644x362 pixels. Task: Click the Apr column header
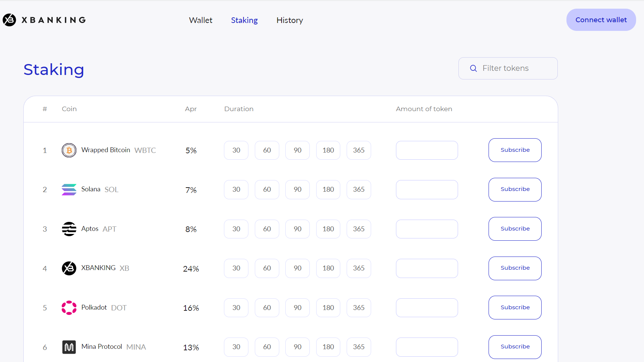coord(191,109)
